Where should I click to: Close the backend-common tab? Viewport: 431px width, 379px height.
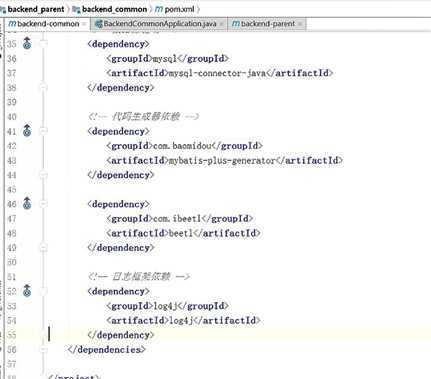[84, 24]
